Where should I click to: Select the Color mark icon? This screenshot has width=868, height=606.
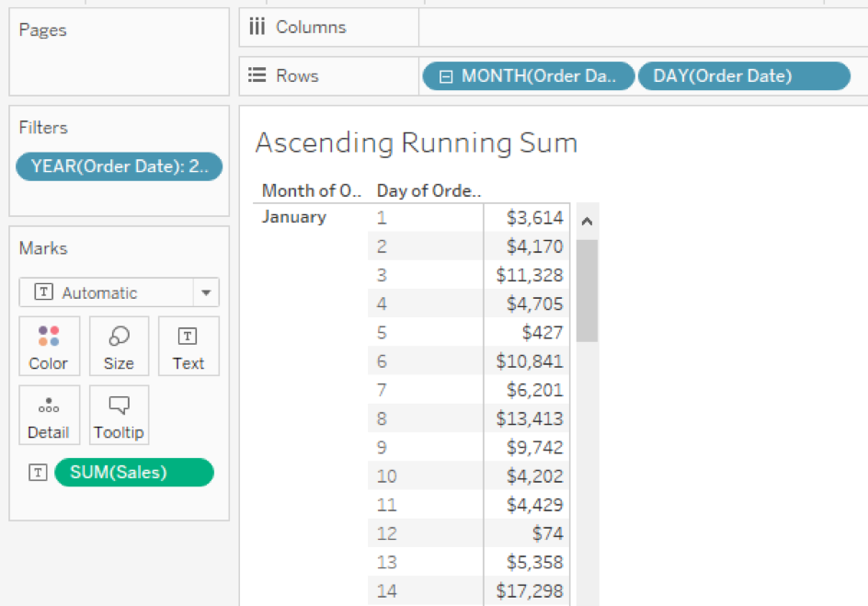coord(49,346)
